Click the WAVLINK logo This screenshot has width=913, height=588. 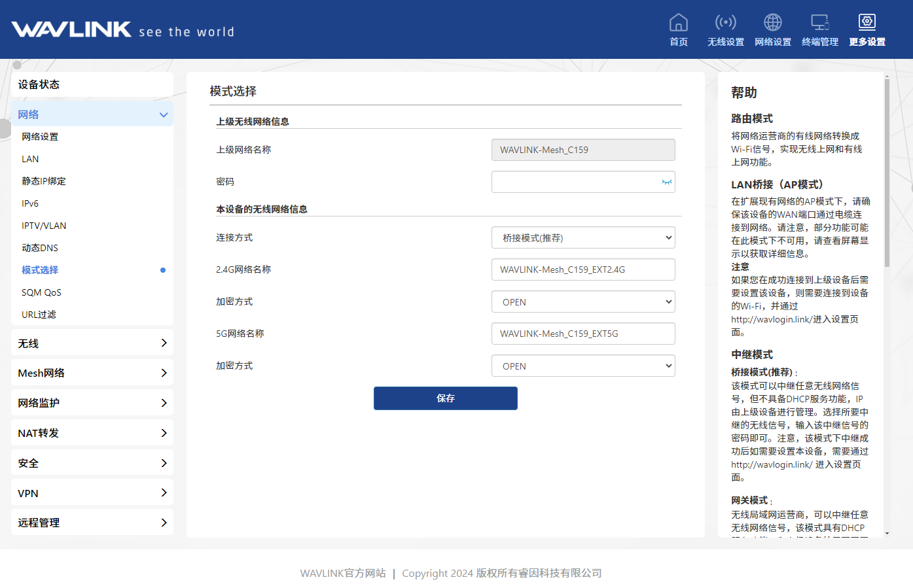point(71,29)
